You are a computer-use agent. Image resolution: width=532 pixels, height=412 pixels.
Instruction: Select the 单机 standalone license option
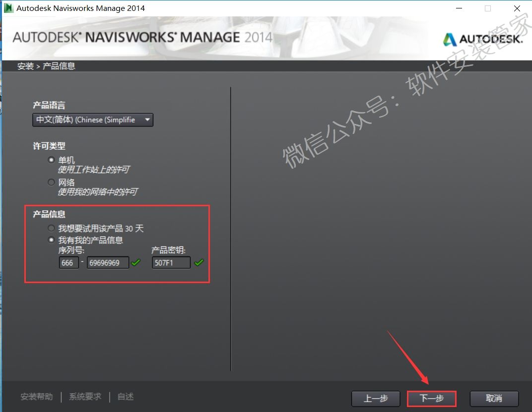[51, 160]
